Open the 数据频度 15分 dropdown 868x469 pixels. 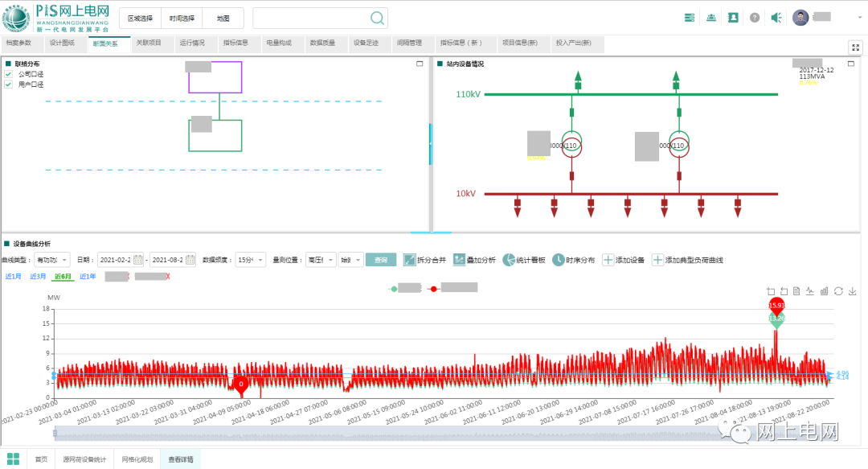tap(251, 260)
